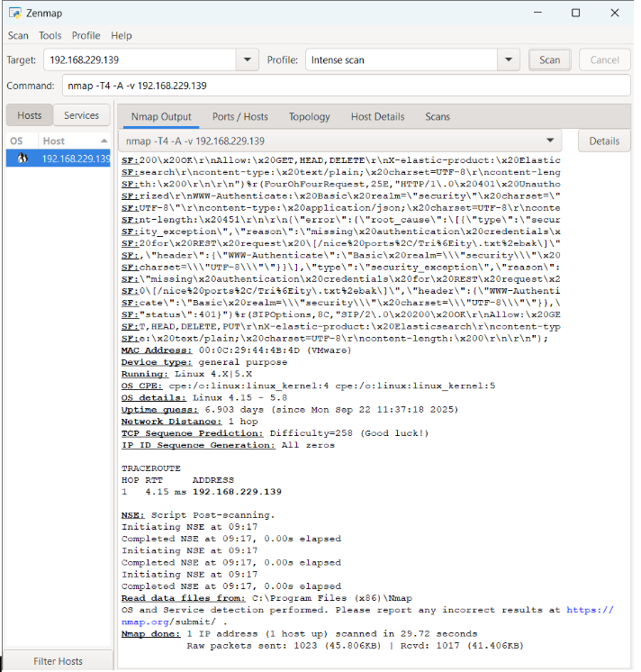Click the Cancel button

pyautogui.click(x=605, y=60)
